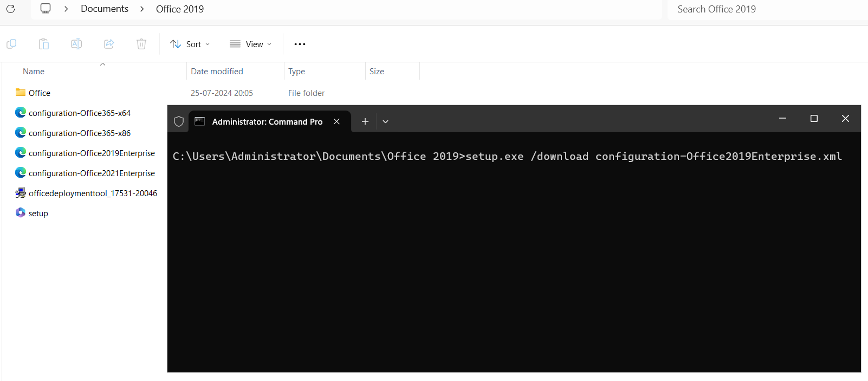Select configuration-Office2019Enterprise Edge icon

point(21,153)
